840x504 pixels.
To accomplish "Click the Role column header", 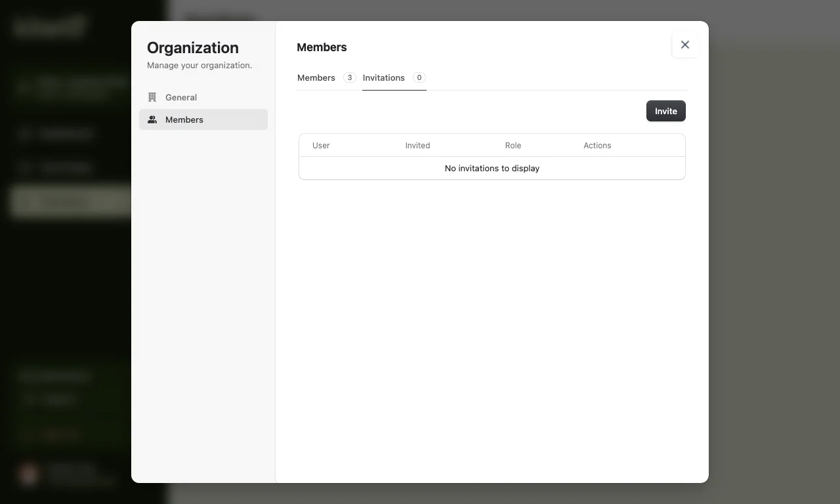I will click(513, 146).
